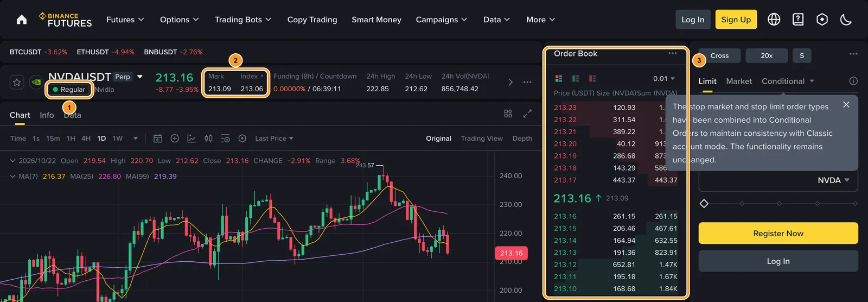Select the 1s chart interval
This screenshot has width=868, height=302.
(x=36, y=139)
